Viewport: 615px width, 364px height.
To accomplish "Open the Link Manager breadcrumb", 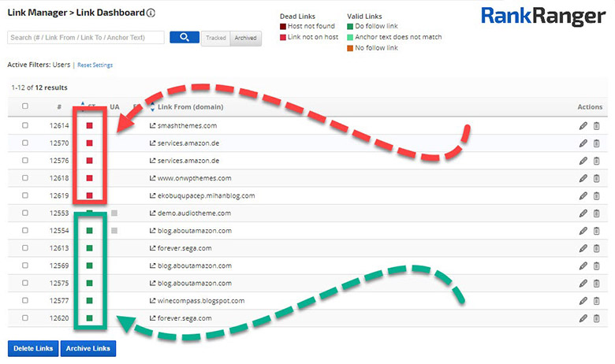I will pyautogui.click(x=37, y=13).
